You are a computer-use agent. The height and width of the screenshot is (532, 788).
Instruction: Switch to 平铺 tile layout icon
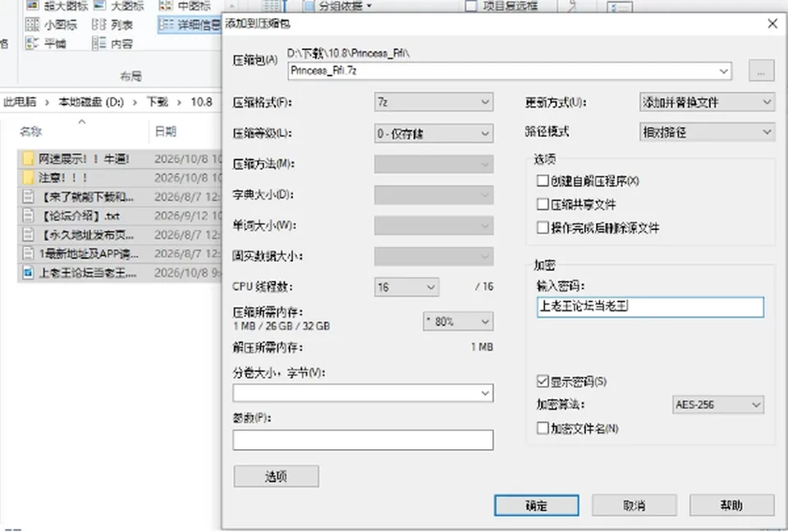coord(32,44)
